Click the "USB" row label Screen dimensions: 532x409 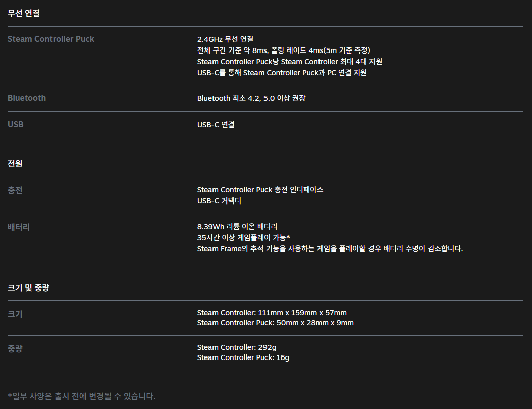click(16, 124)
